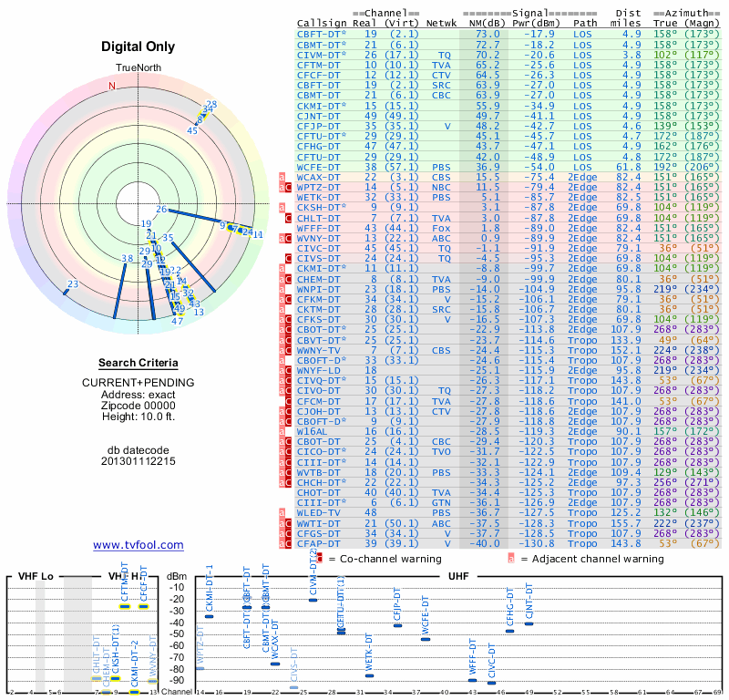Click the adjacent-channel 'a' icon beside CKSH-DT
This screenshot has width=729, height=700.
[x=282, y=208]
